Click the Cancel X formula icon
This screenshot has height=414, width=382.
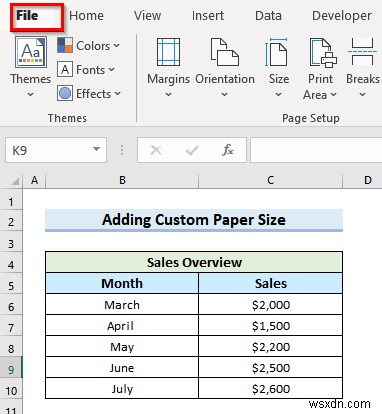pos(156,150)
